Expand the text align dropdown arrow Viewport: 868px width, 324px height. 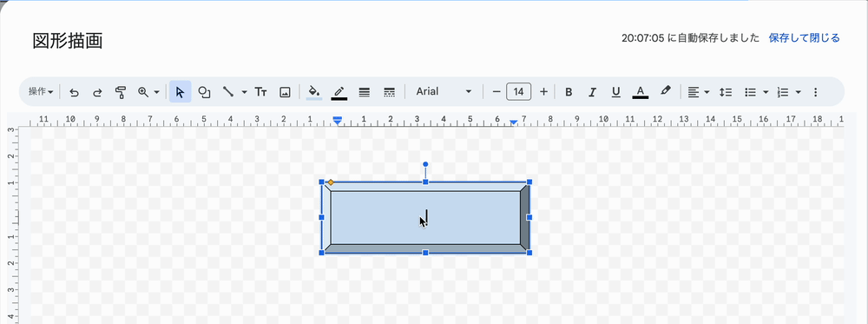click(x=707, y=92)
